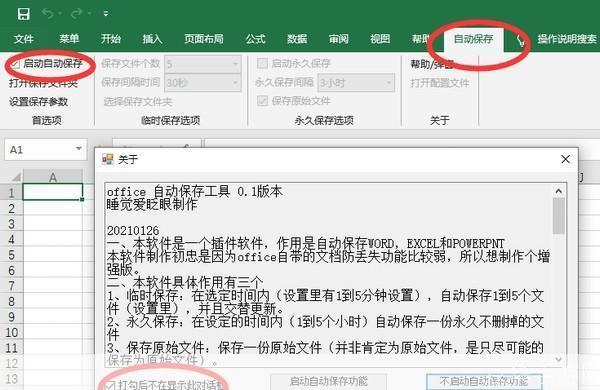Switch to the 插入 ribbon tab
Image resolution: width=600 pixels, height=390 pixels.
pyautogui.click(x=152, y=39)
